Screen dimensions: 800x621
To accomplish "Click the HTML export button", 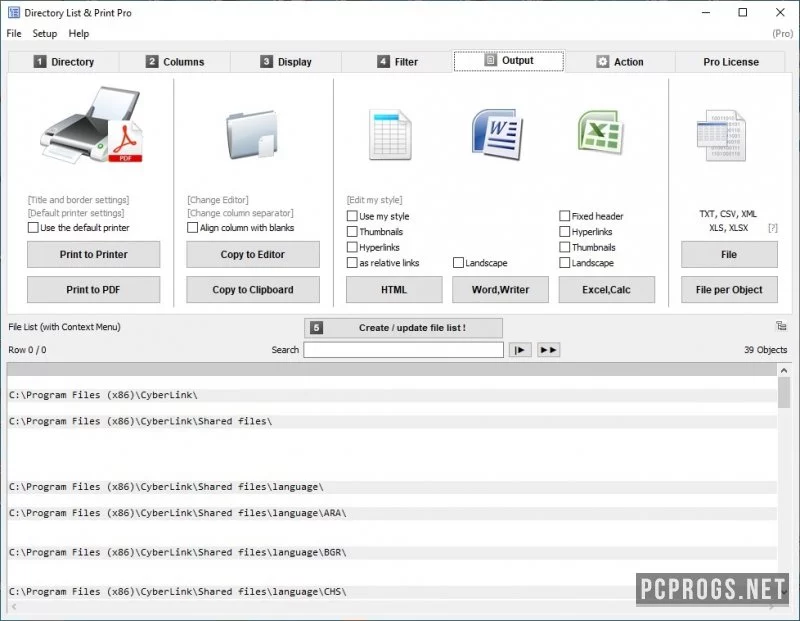I will coord(394,290).
